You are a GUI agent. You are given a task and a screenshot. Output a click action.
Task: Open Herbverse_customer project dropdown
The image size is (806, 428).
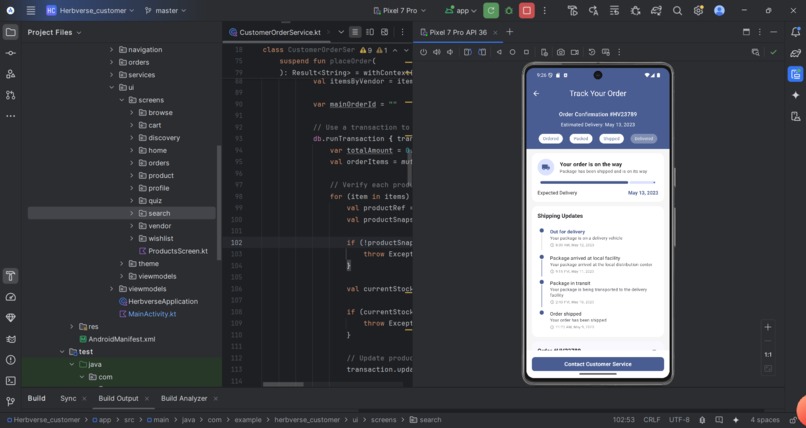tap(90, 10)
